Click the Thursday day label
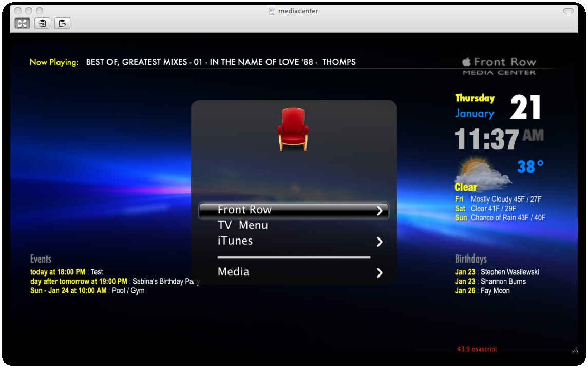Viewport: 588px width, 368px height. pos(475,98)
